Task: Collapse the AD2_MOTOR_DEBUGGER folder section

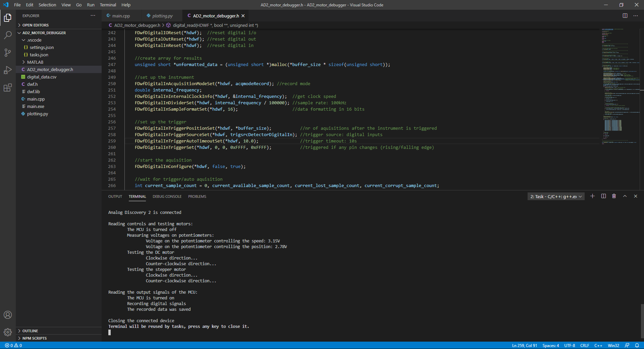Action: point(59,33)
